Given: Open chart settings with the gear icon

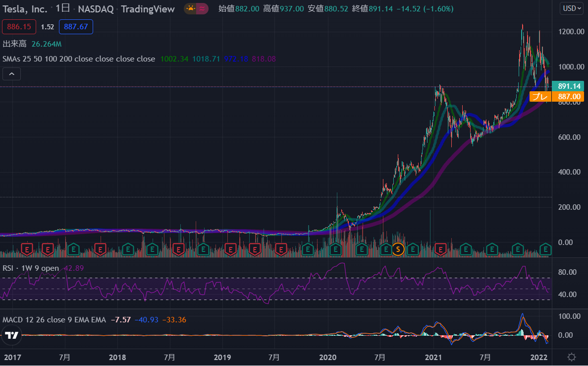Looking at the screenshot, I should (572, 357).
